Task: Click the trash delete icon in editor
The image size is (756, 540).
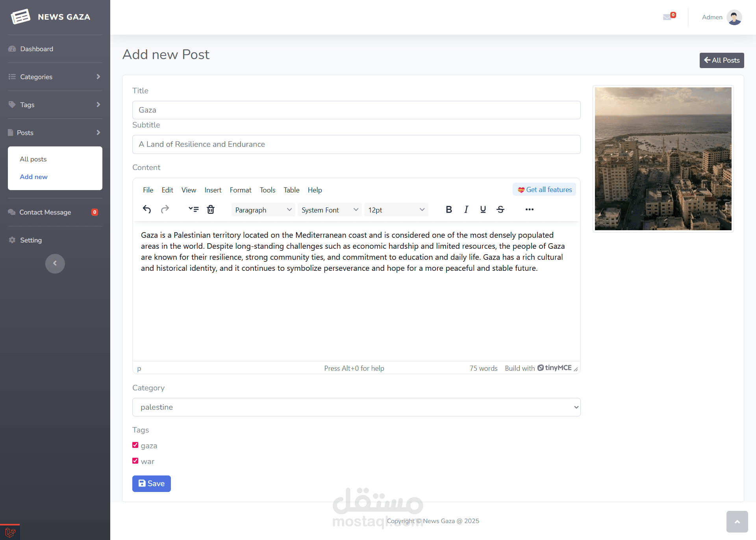Action: click(x=211, y=209)
